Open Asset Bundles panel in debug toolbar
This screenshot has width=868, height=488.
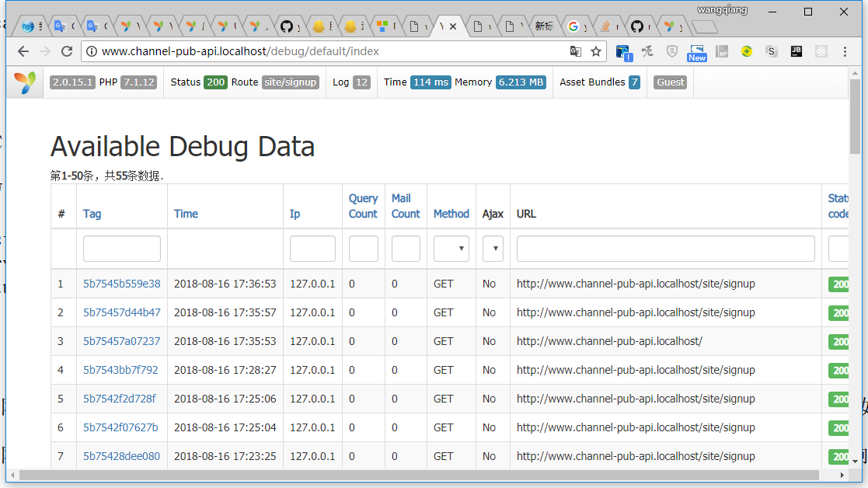pos(599,82)
